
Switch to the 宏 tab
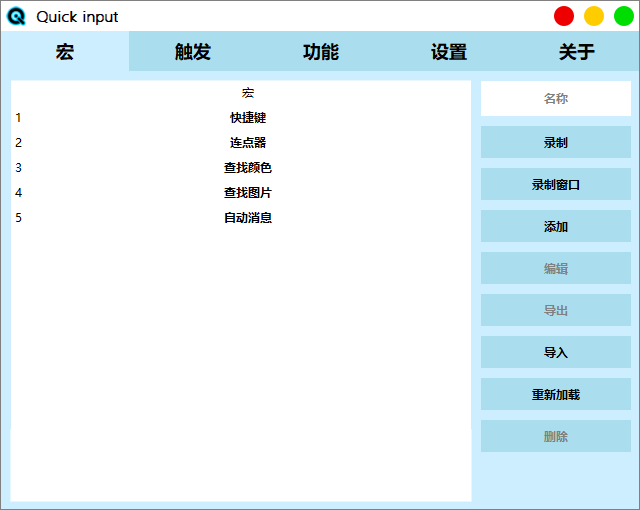click(x=65, y=51)
